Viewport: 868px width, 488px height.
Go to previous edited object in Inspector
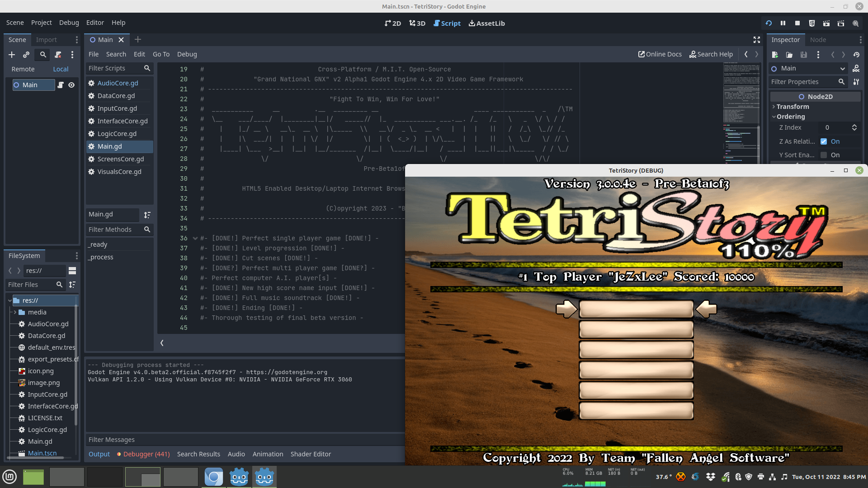click(833, 55)
